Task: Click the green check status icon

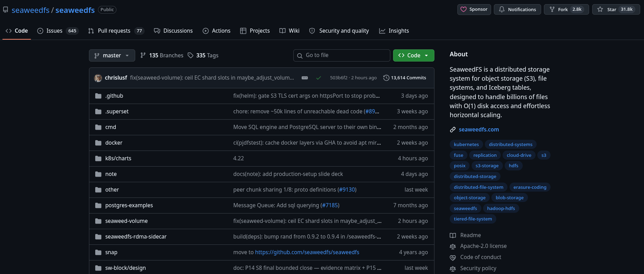Action: click(x=318, y=78)
